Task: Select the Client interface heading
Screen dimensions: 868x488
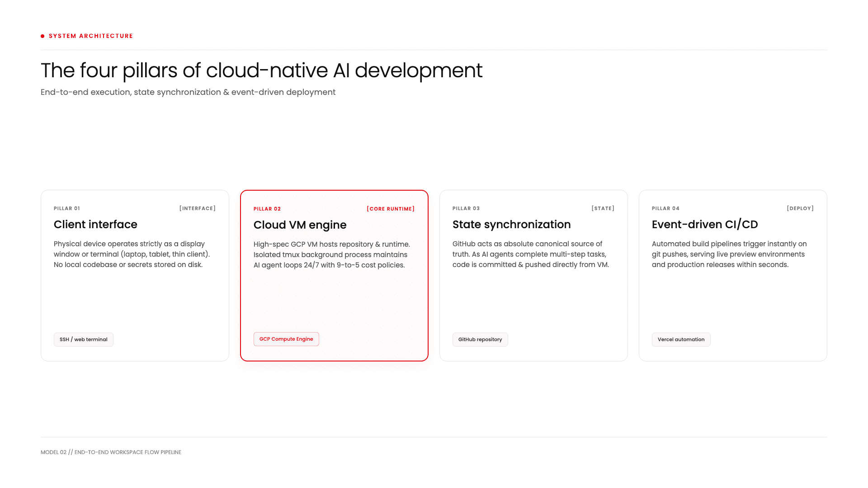Action: [95, 225]
